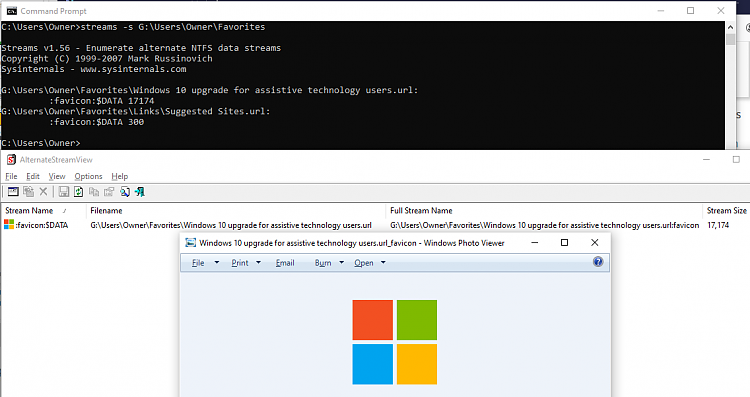Click the export selected streams toolbar icon
This screenshot has height=397, width=750.
29,192
